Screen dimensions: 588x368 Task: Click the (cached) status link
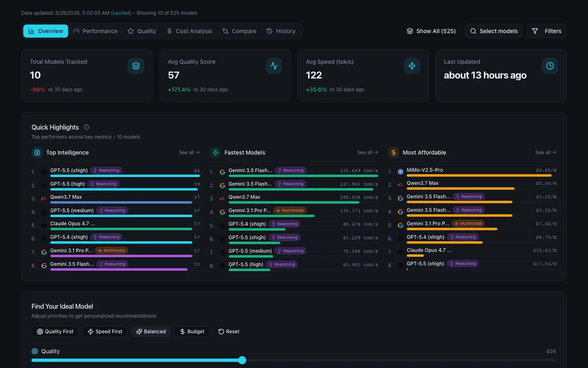pyautogui.click(x=121, y=13)
